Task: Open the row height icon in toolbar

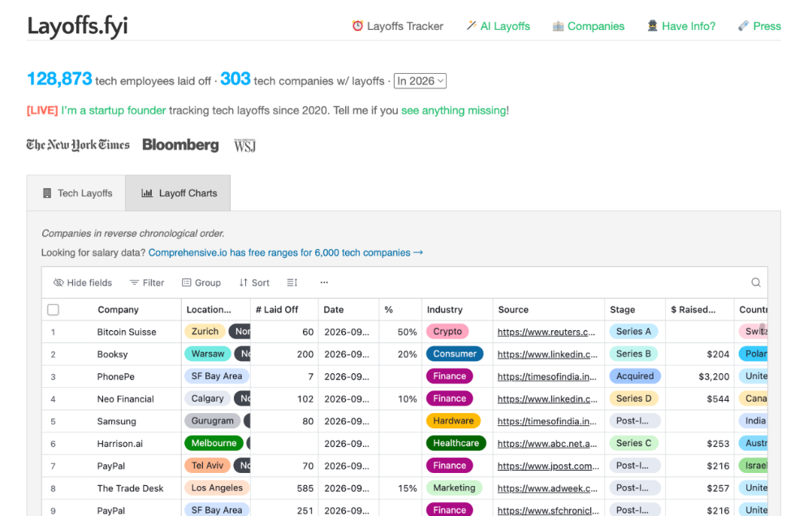Action: [292, 282]
